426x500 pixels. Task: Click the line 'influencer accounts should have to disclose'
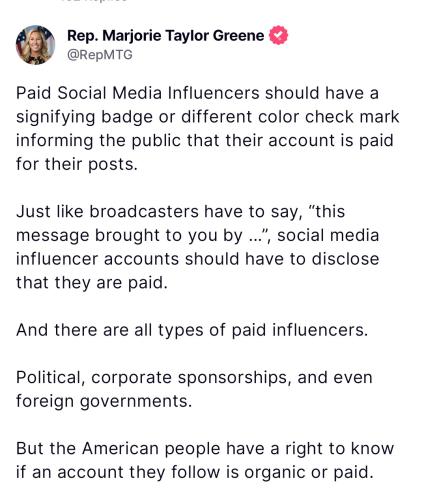click(197, 259)
